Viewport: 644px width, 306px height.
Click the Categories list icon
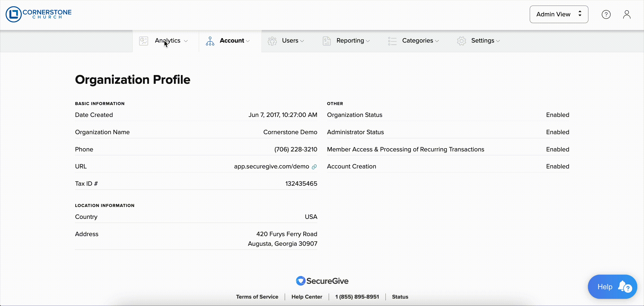pyautogui.click(x=392, y=41)
